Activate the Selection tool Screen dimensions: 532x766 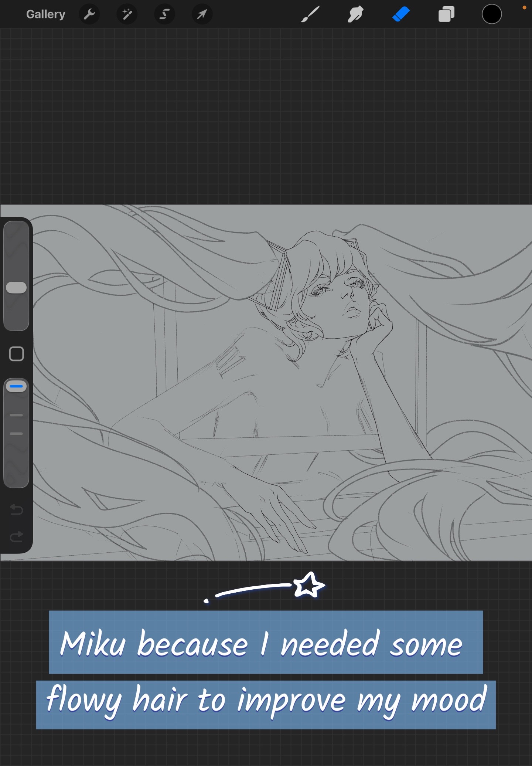point(164,14)
